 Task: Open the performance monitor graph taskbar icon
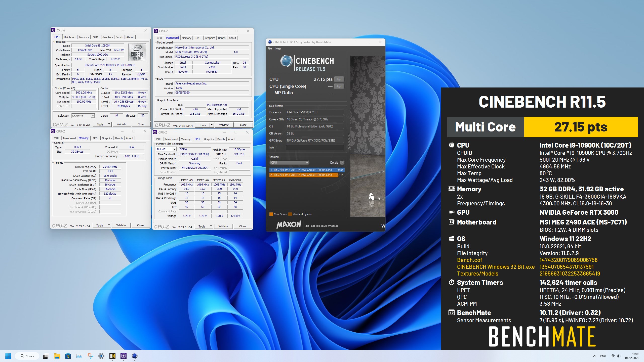click(79, 356)
